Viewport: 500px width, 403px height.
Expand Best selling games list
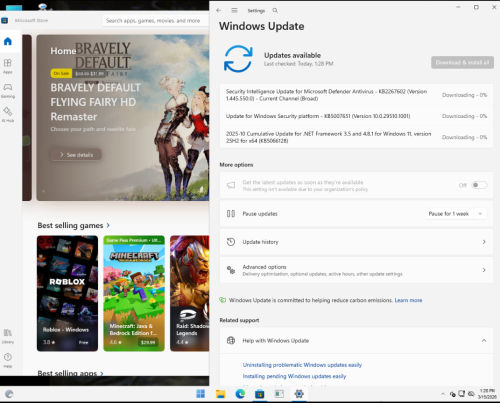pos(108,226)
